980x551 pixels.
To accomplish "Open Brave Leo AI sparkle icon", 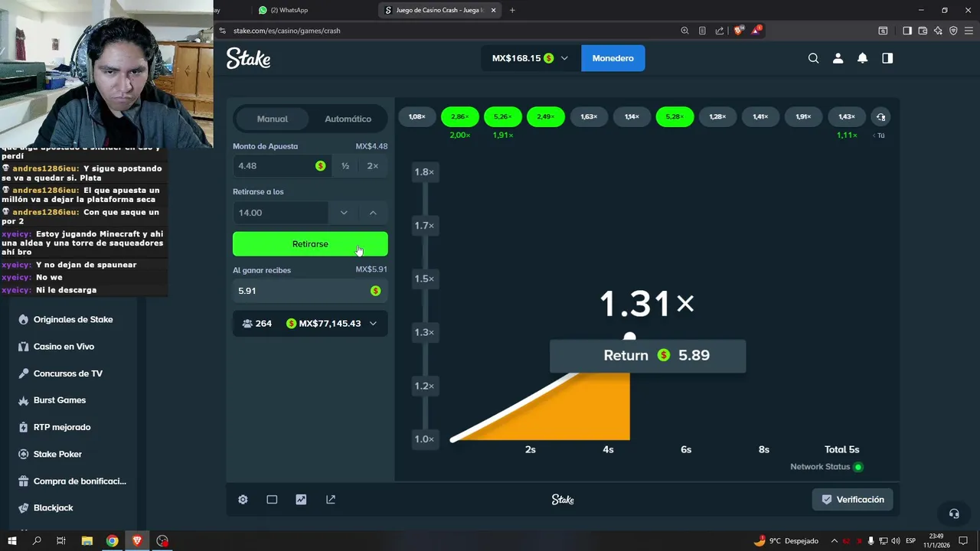I will tap(938, 31).
